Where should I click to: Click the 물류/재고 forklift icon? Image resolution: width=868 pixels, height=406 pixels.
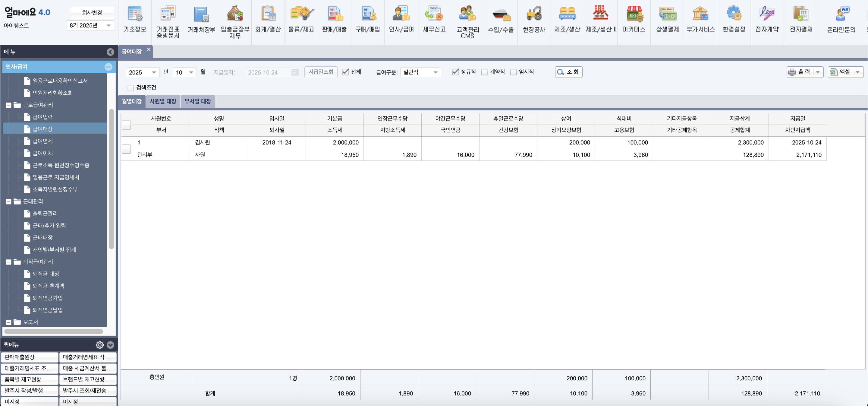pos(301,14)
